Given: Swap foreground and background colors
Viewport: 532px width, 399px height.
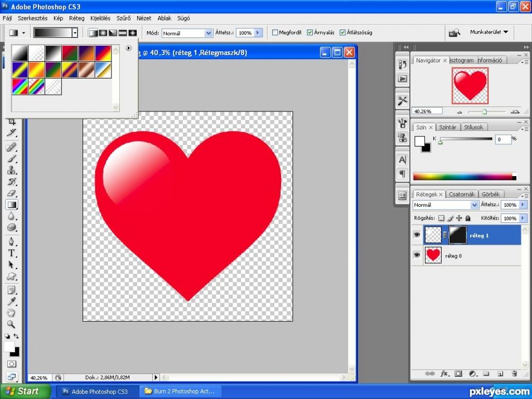Looking at the screenshot, I should pyautogui.click(x=16, y=336).
